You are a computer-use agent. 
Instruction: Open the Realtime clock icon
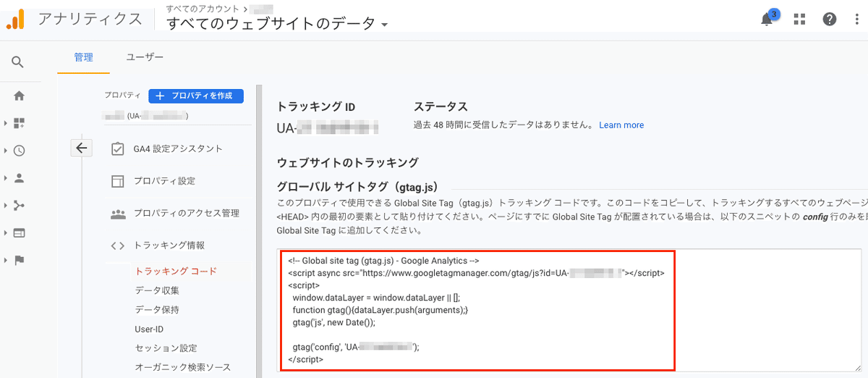tap(20, 151)
